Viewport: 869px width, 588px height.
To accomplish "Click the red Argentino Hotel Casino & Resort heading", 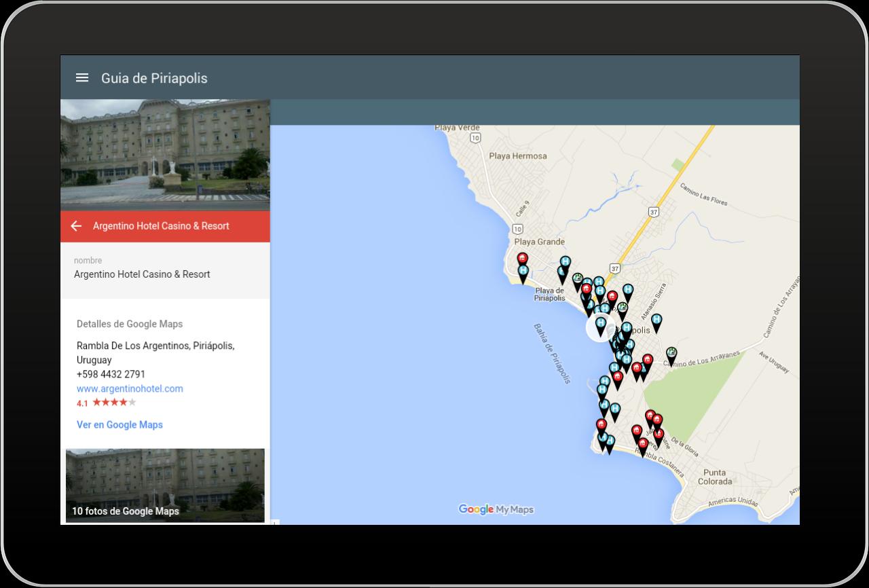I will pyautogui.click(x=161, y=226).
